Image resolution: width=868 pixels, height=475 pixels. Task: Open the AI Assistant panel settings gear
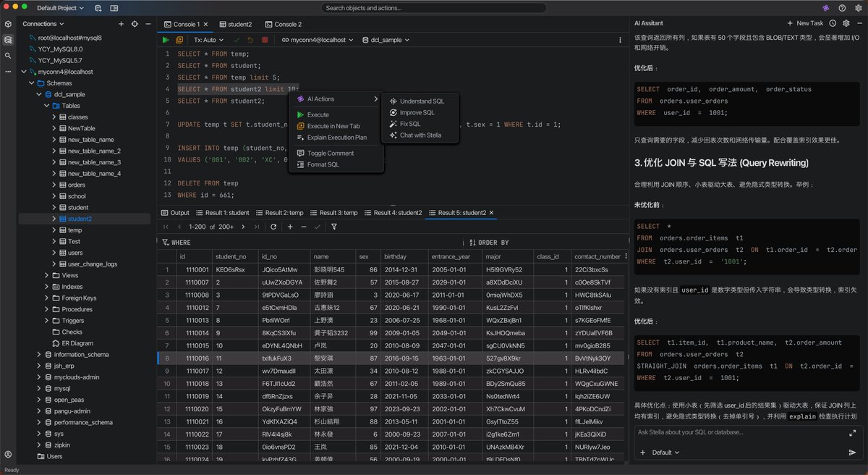pos(846,23)
